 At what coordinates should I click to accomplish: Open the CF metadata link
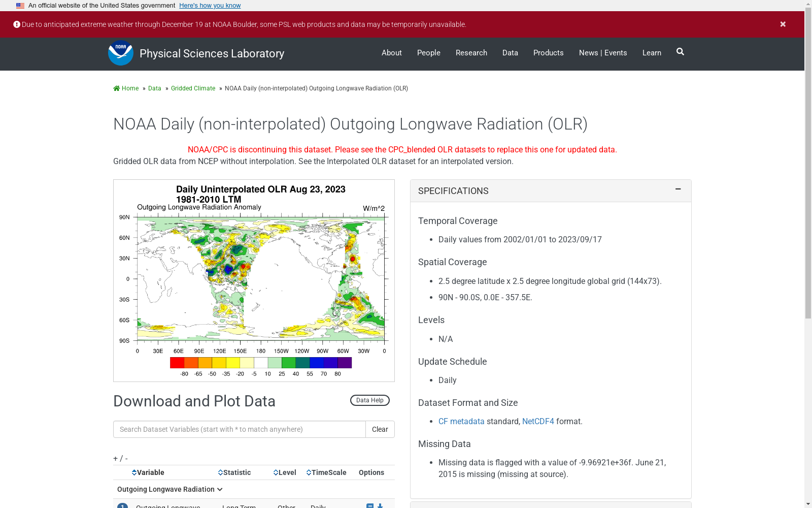461,422
